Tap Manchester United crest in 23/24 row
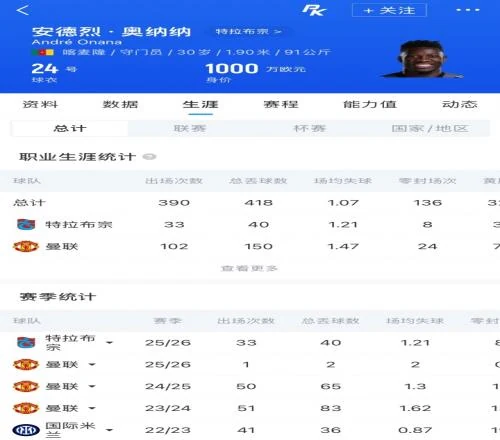Screen dimensions: 500x440 tap(26, 408)
